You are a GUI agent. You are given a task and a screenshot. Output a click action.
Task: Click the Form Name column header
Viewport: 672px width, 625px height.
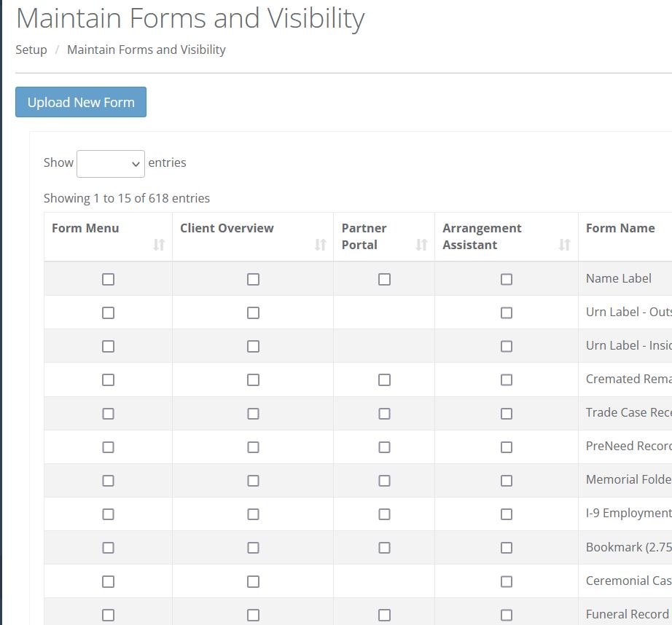[x=620, y=228]
